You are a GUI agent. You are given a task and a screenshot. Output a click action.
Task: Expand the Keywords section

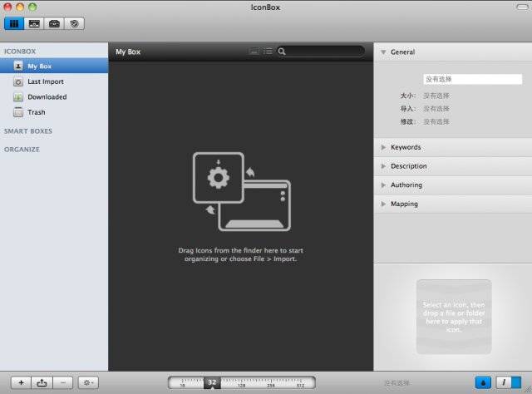pyautogui.click(x=383, y=147)
